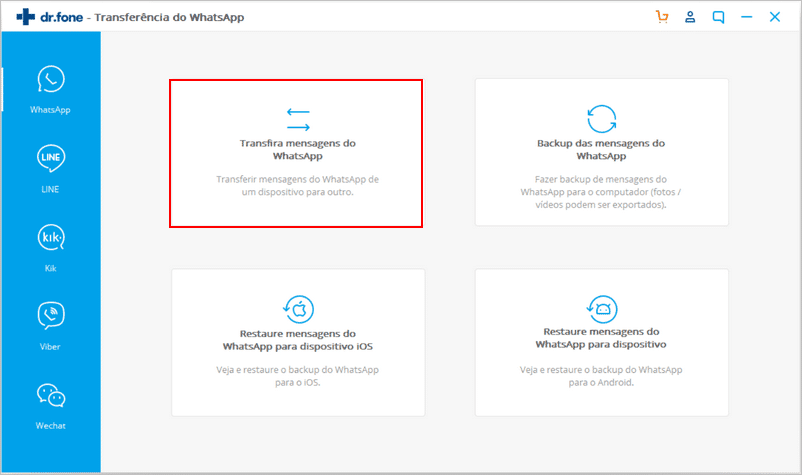Click the Android restore icon
Screen dimensions: 802x475
(x=601, y=308)
